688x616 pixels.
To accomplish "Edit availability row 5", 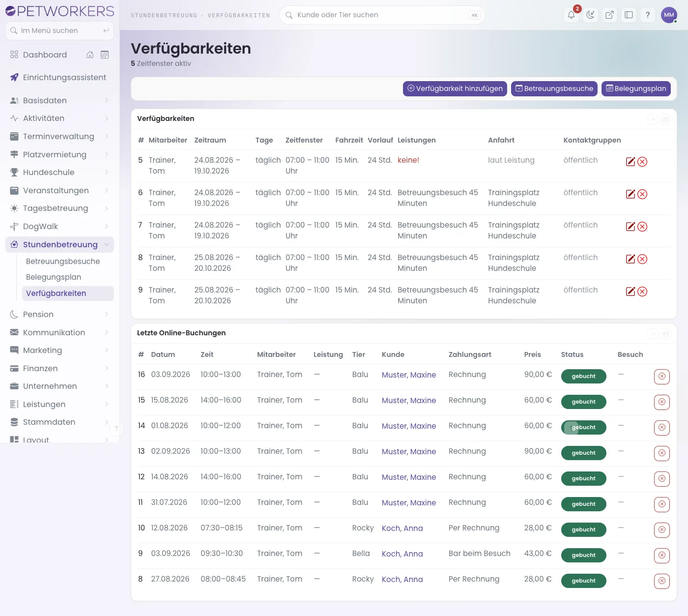I will pyautogui.click(x=631, y=162).
